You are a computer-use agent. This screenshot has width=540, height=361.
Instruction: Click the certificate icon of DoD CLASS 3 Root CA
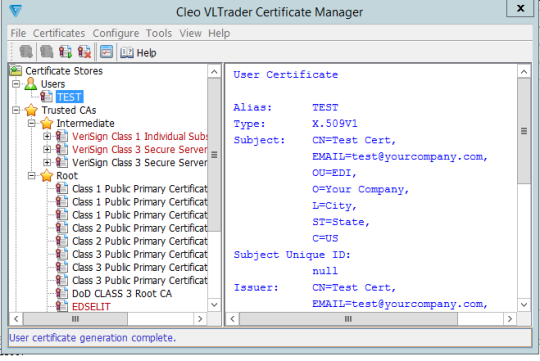tap(62, 293)
